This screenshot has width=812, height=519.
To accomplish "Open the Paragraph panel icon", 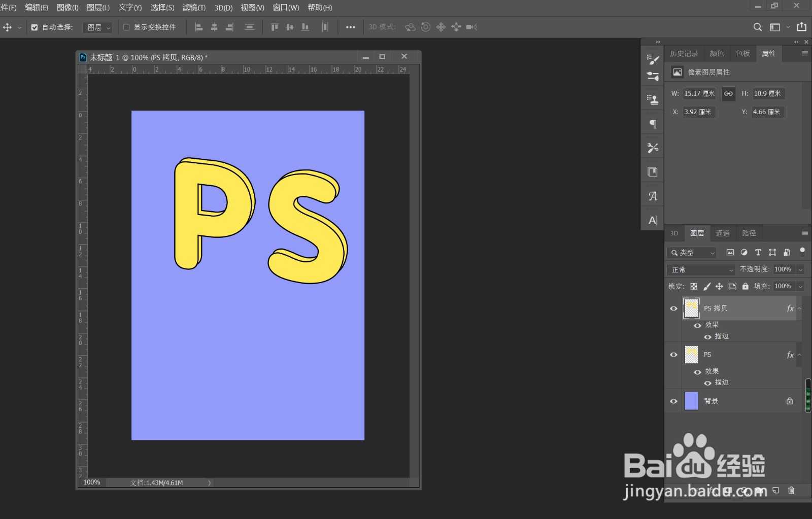I will 653,124.
